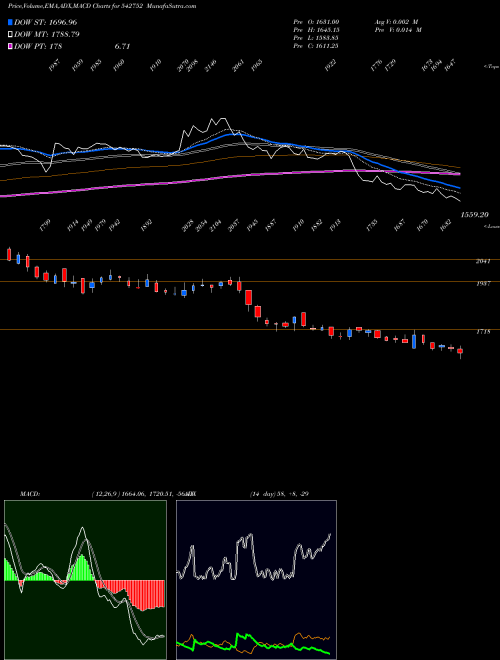Click the tall blue candle near the chart's right end
500x660 pixels.
pos(414,341)
